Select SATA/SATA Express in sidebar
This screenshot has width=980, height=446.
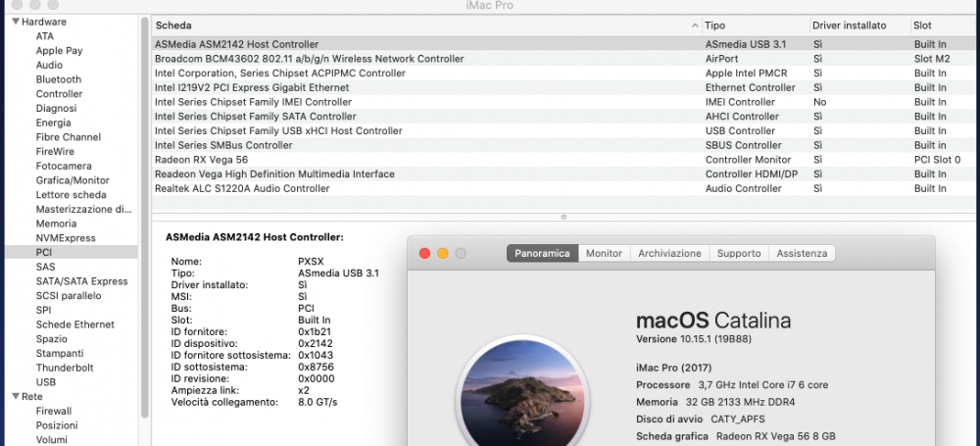coord(81,281)
